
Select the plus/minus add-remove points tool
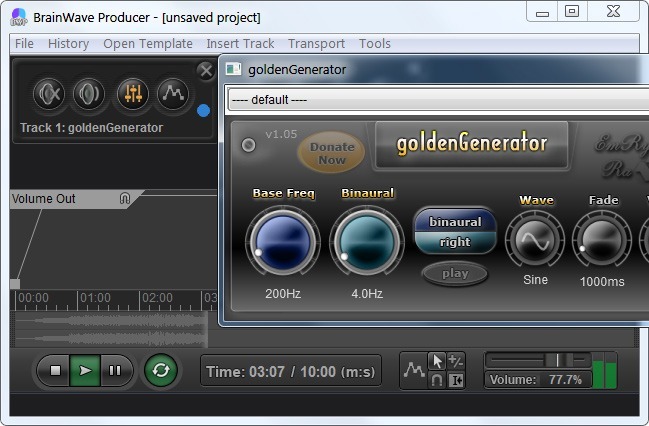[456, 361]
